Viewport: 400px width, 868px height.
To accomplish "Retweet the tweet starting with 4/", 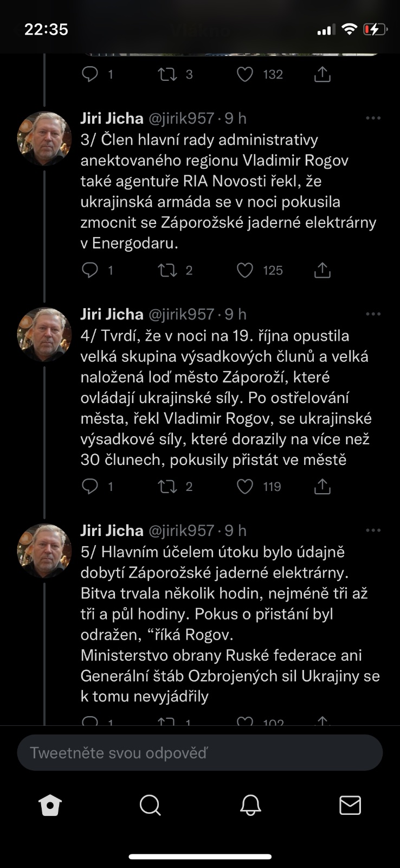I will coord(167,487).
